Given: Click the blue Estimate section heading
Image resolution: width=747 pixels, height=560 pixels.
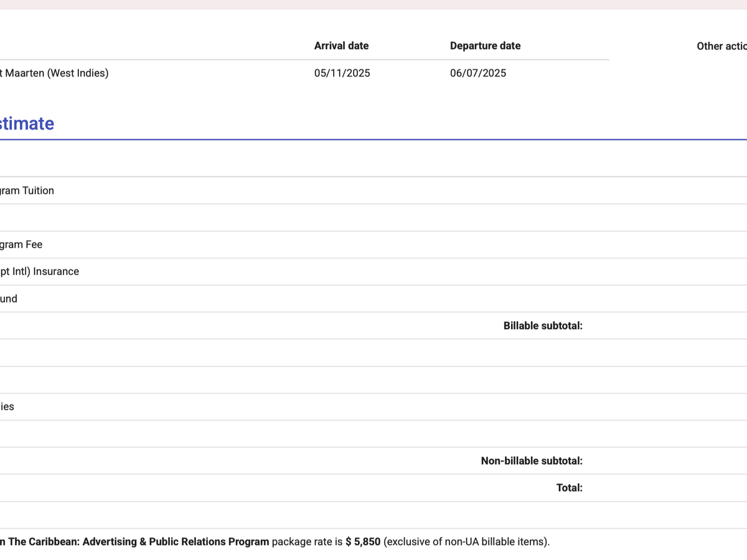Looking at the screenshot, I should (27, 123).
